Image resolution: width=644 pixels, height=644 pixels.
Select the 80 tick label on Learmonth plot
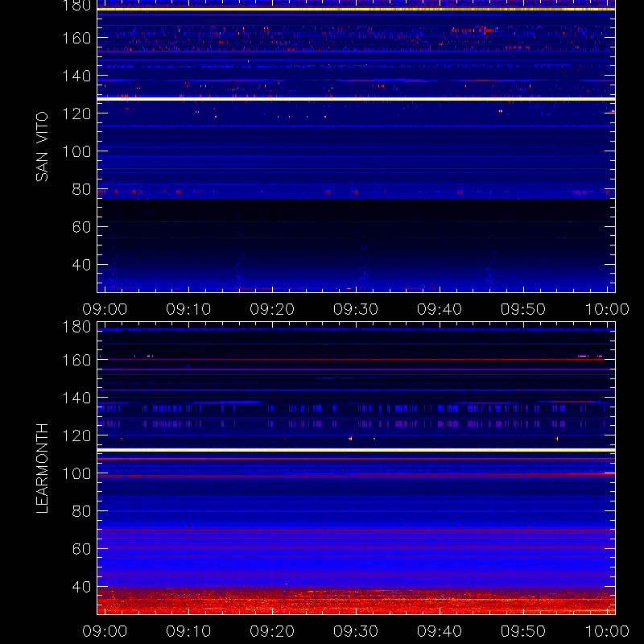(x=81, y=511)
